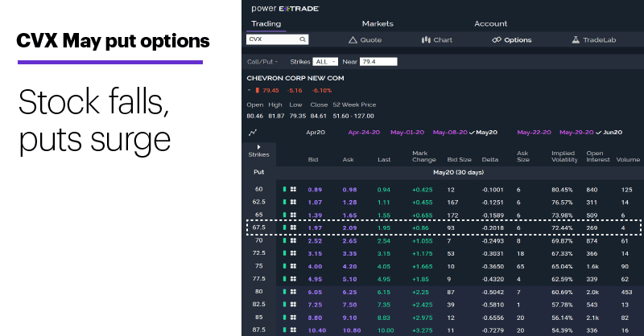Screen dimensions: 644x336
Task: Click the grid icon on strike 70 row
Action: point(293,240)
